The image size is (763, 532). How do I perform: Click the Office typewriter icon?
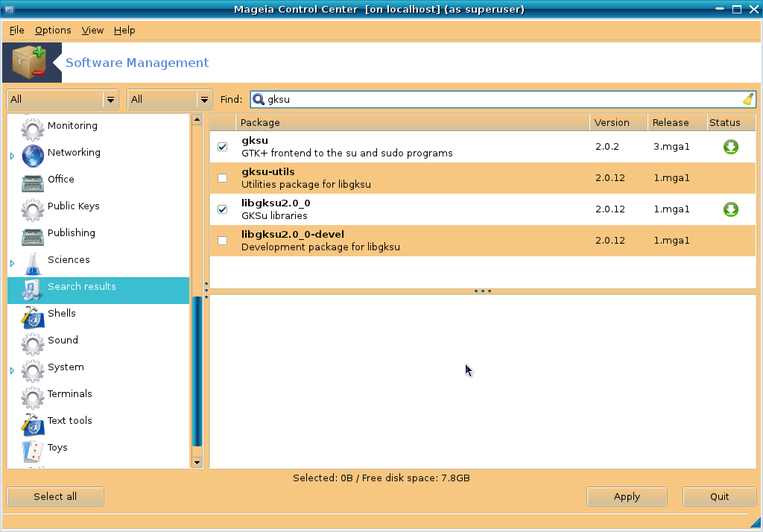[33, 183]
